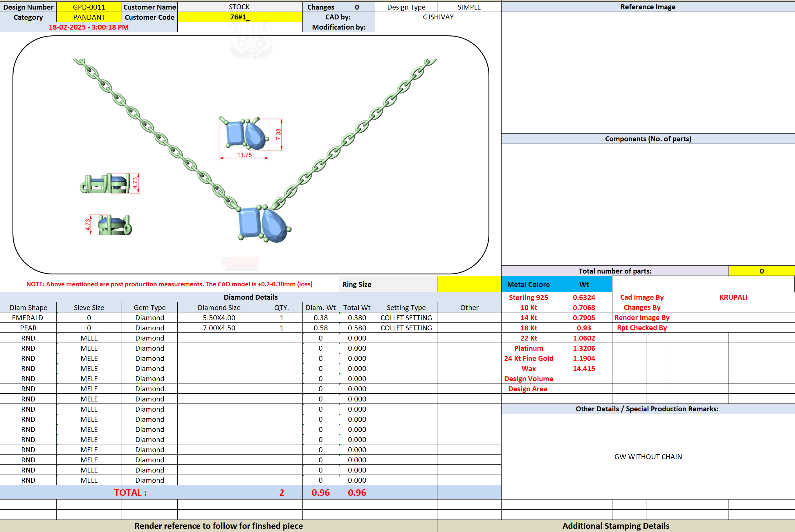Image resolution: width=795 pixels, height=532 pixels.
Task: Select the yellow total parts value cell
Action: [761, 271]
